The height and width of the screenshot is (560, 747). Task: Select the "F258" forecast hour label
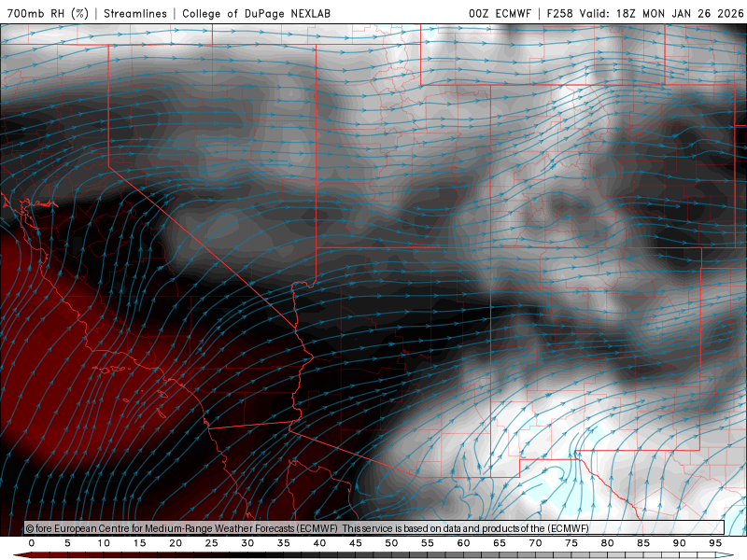coord(559,13)
